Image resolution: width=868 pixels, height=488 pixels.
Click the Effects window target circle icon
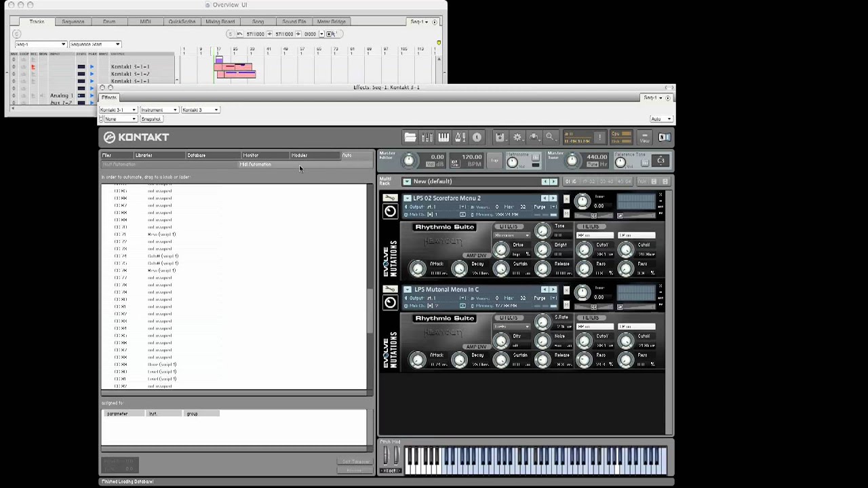[668, 98]
